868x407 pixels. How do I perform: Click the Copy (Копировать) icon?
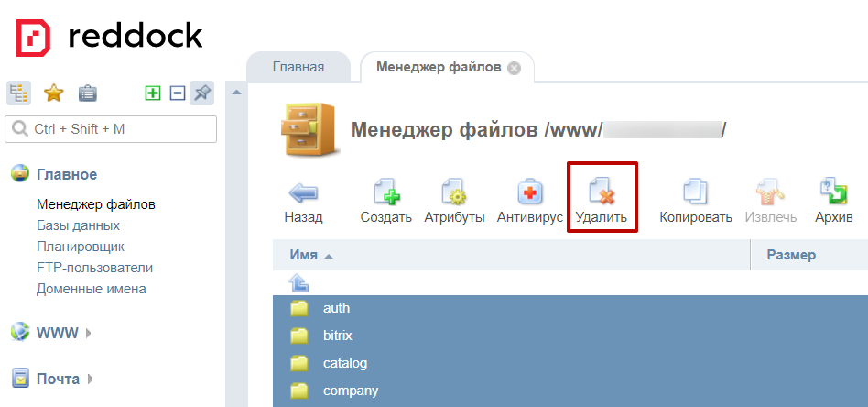pyautogui.click(x=696, y=193)
